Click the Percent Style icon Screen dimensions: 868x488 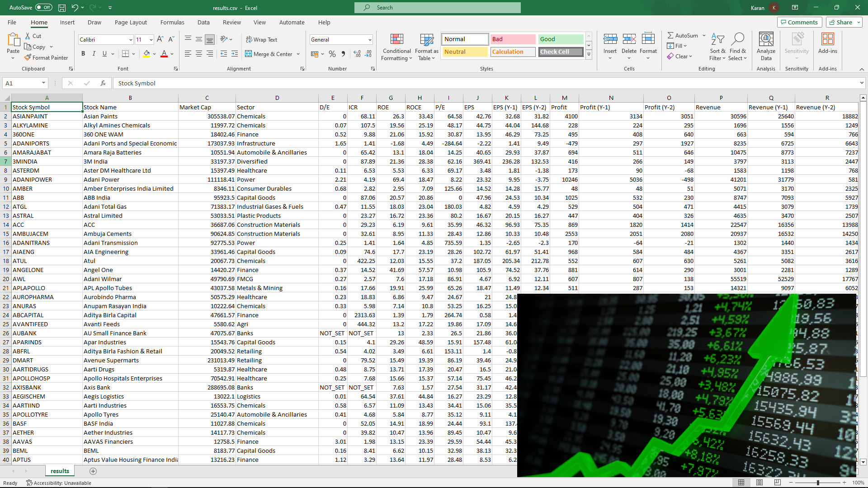click(x=332, y=54)
